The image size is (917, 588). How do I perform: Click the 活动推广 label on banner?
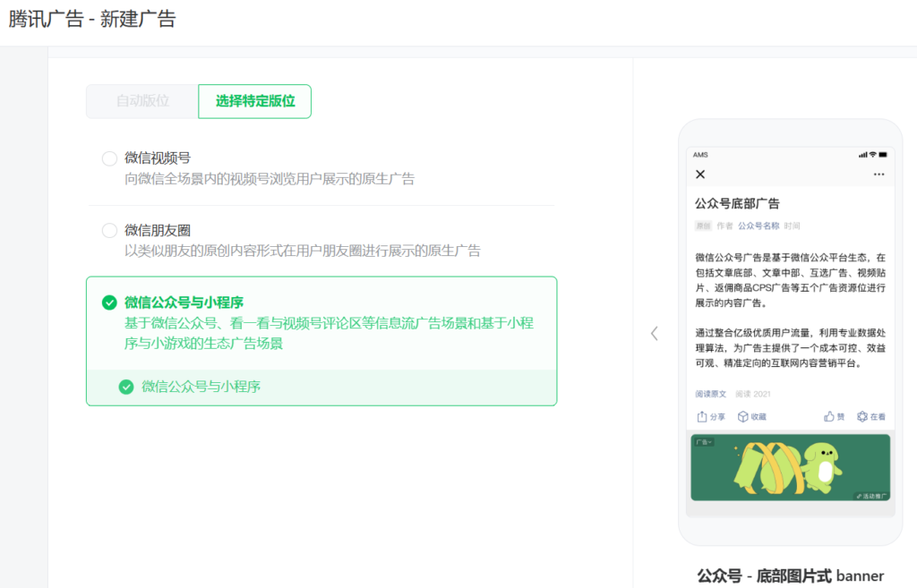(x=872, y=496)
